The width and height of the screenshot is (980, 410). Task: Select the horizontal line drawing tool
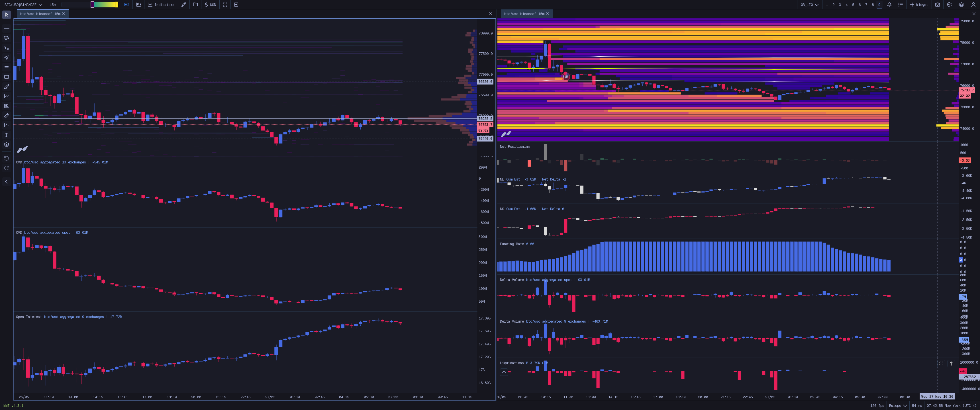point(7,28)
